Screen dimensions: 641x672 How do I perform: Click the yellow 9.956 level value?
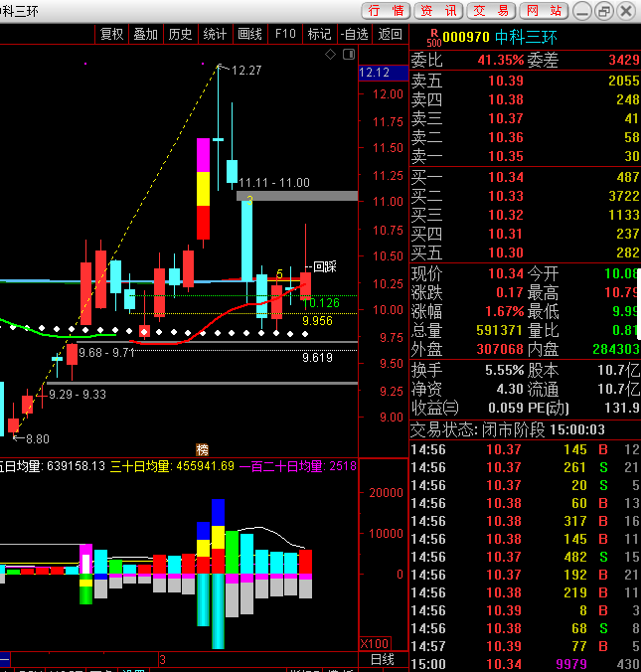(317, 320)
